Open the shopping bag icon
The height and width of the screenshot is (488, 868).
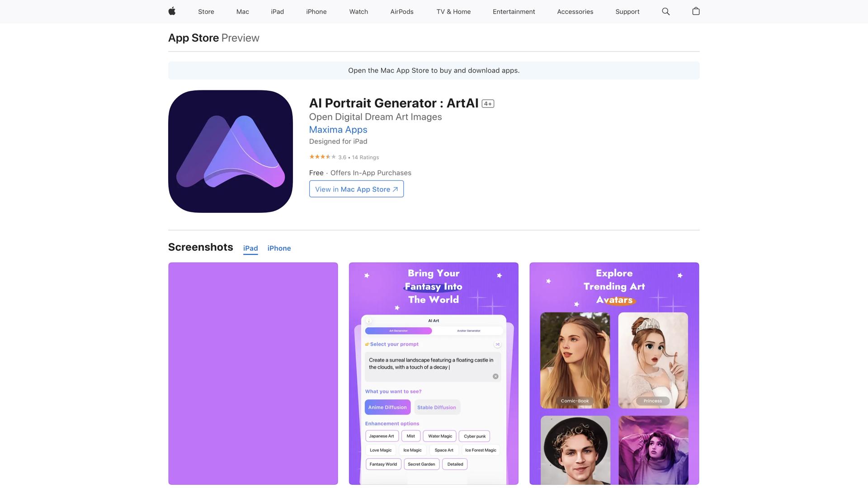click(696, 11)
